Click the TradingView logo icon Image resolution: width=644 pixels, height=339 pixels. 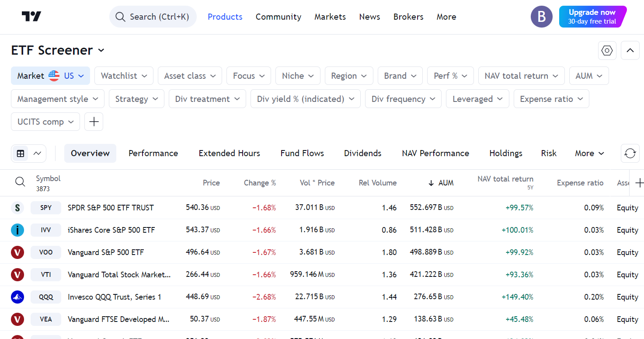[x=31, y=17]
